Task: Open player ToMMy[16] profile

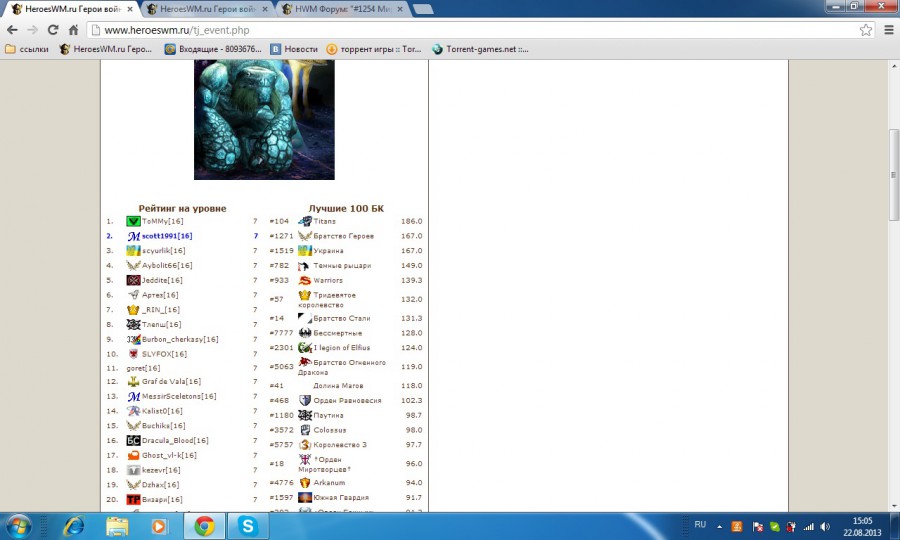Action: pos(162,221)
